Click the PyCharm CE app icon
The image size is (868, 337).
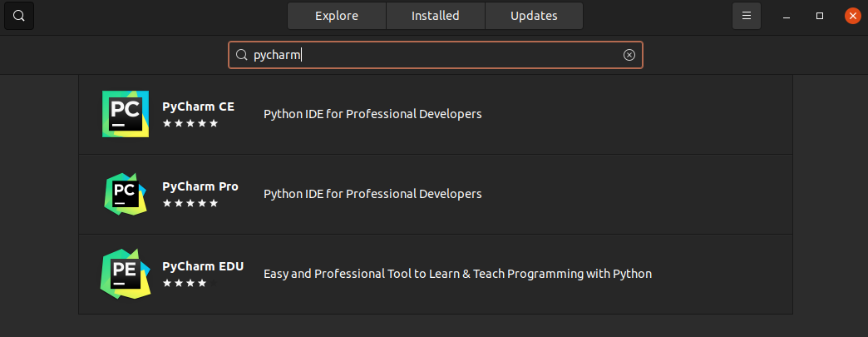[x=126, y=114]
